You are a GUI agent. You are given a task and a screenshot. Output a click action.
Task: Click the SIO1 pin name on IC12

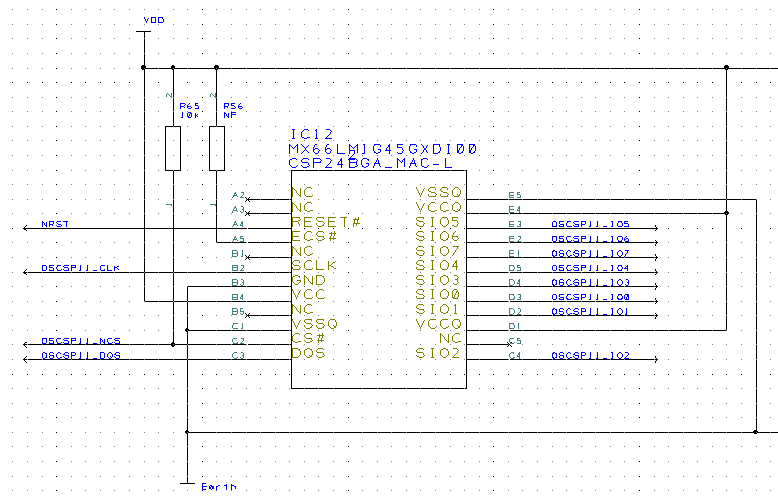438,309
